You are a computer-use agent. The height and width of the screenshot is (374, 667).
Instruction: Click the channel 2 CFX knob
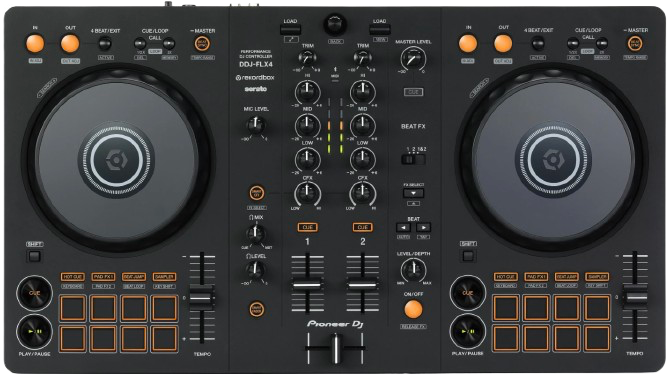coord(362,193)
